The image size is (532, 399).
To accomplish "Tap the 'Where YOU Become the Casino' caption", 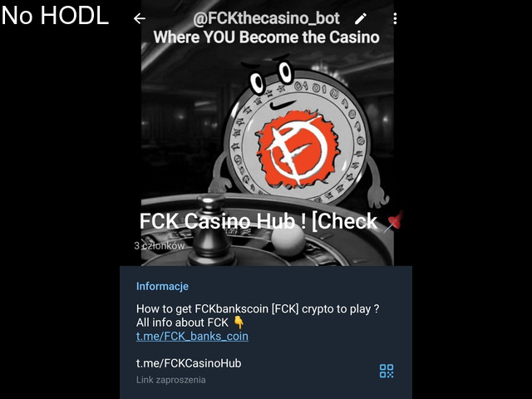I will (x=266, y=37).
